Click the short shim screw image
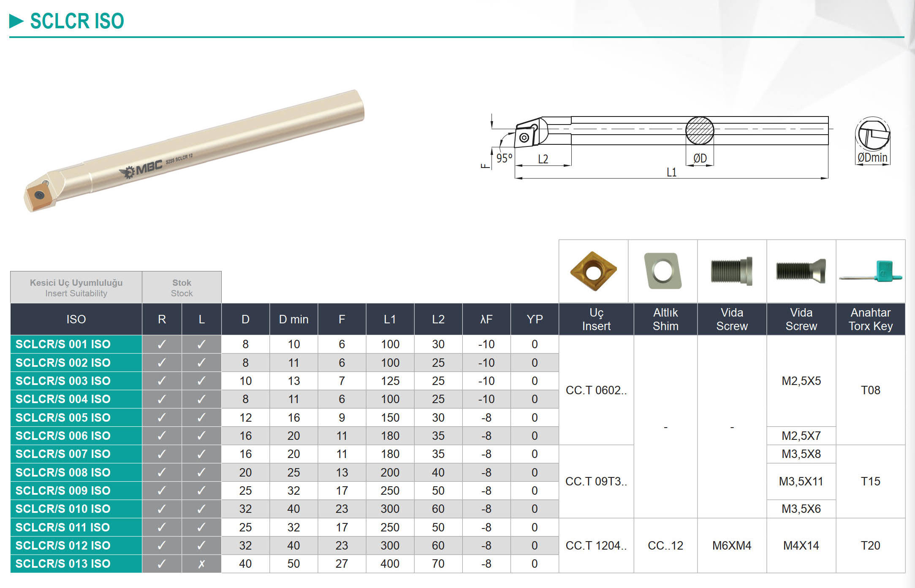This screenshot has width=915, height=588. click(731, 271)
